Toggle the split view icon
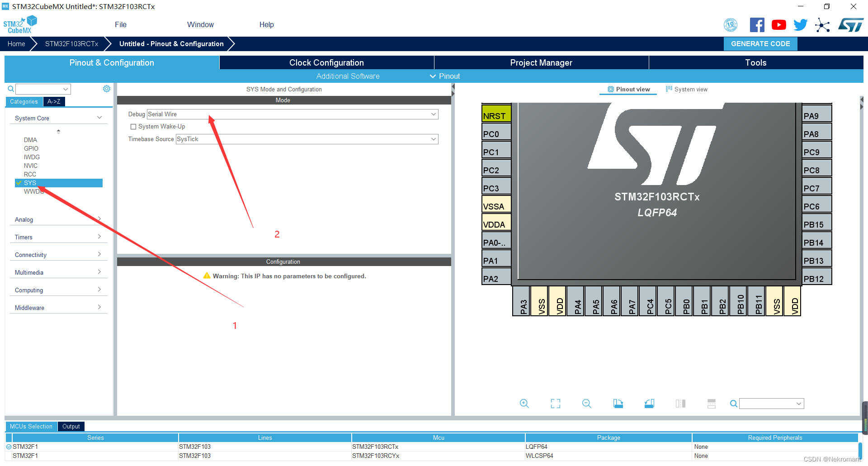Image resolution: width=868 pixels, height=466 pixels. click(680, 404)
